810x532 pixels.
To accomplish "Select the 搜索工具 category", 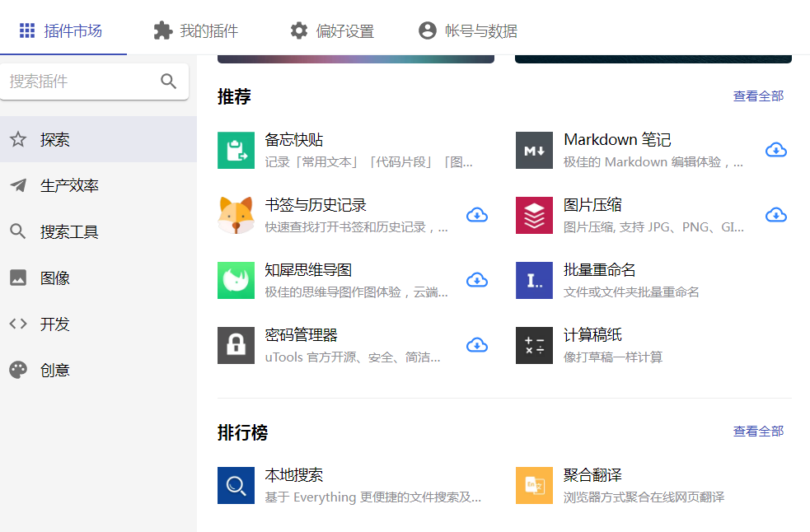I will point(98,231).
